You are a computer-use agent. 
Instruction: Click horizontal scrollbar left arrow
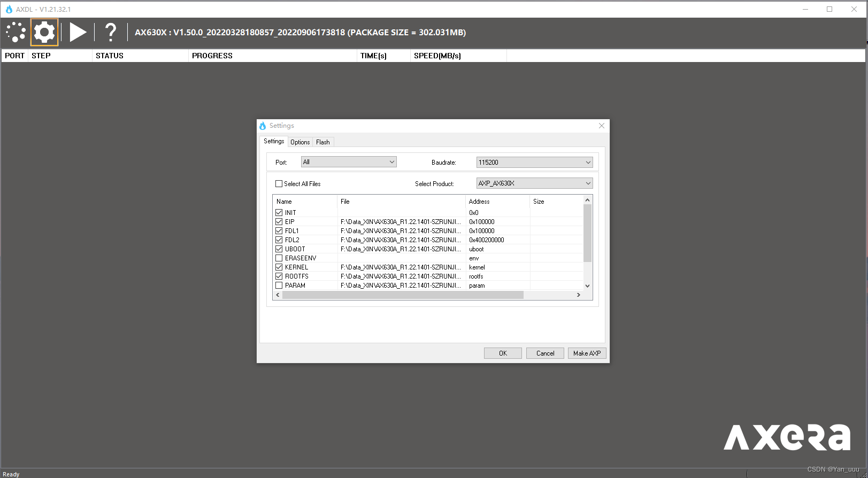coord(278,295)
